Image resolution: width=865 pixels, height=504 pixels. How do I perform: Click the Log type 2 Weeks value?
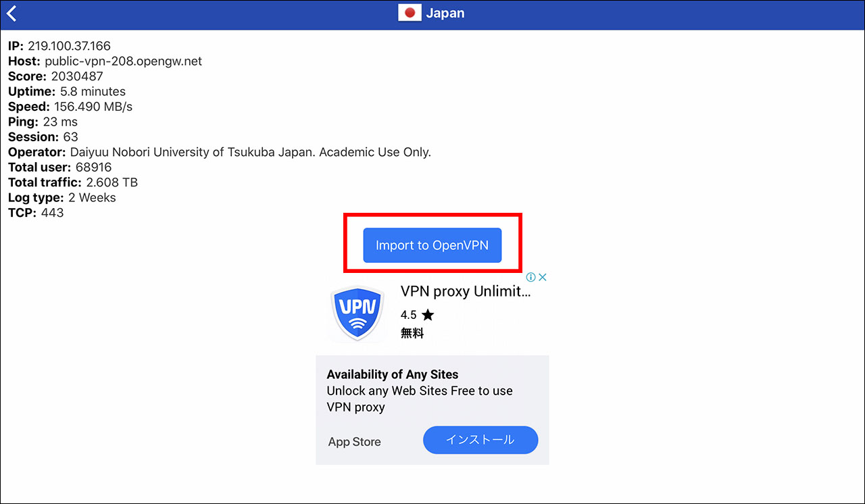[92, 197]
